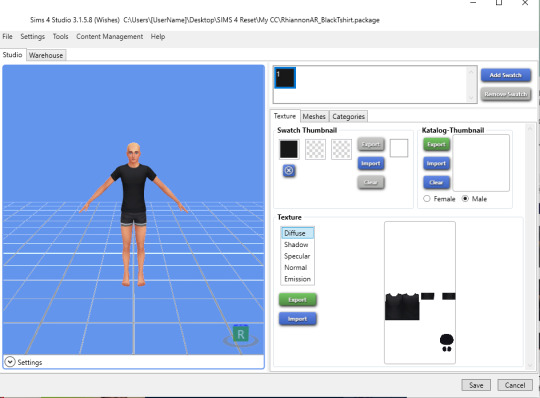Switch to the Categories tab
The width and height of the screenshot is (540, 398).
pyautogui.click(x=348, y=116)
